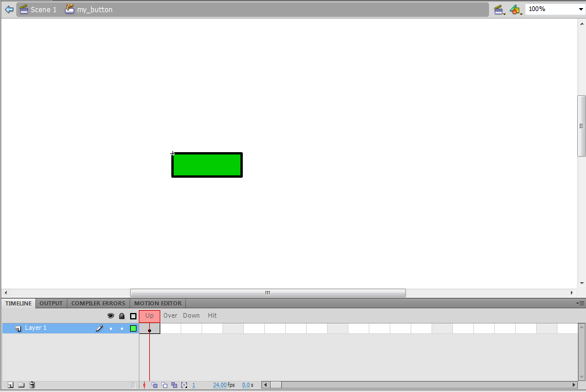Select the Up button state frame header
The image size is (586, 392).
[149, 316]
